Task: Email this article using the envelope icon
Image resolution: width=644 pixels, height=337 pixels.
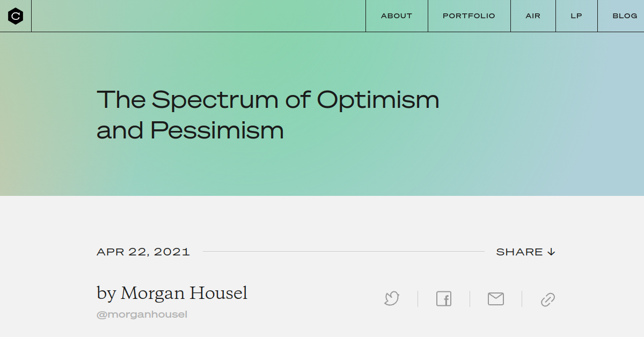Action: (495, 299)
